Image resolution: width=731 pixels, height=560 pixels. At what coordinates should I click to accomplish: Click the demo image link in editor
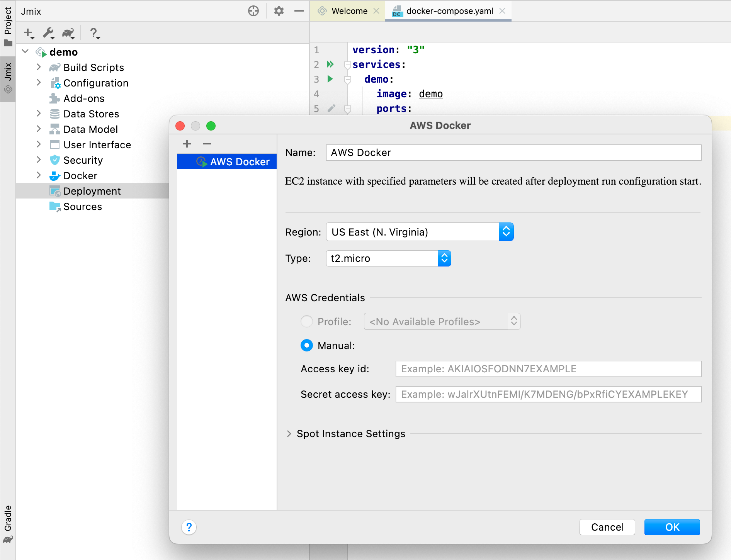click(431, 94)
